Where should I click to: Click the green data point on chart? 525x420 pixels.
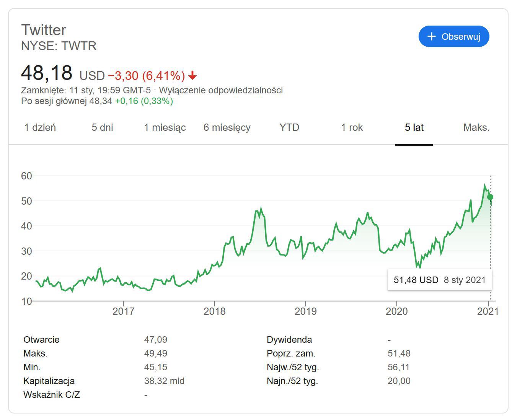(x=490, y=197)
